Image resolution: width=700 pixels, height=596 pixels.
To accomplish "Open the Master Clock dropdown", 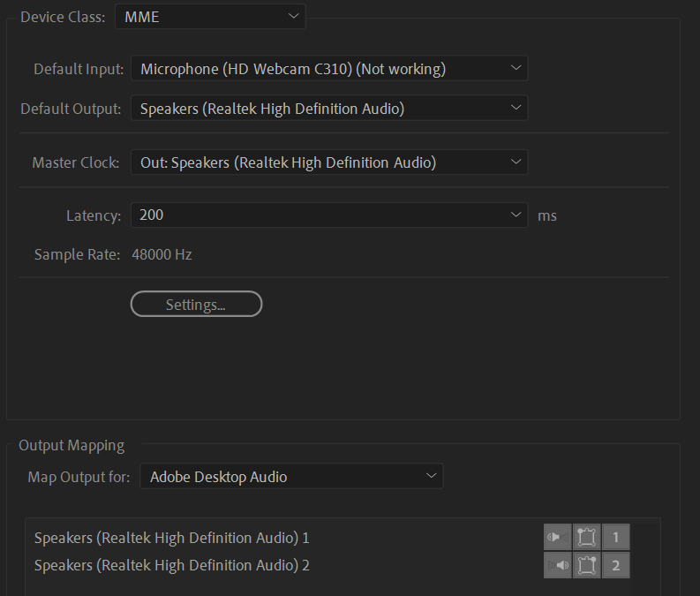I will 329,162.
